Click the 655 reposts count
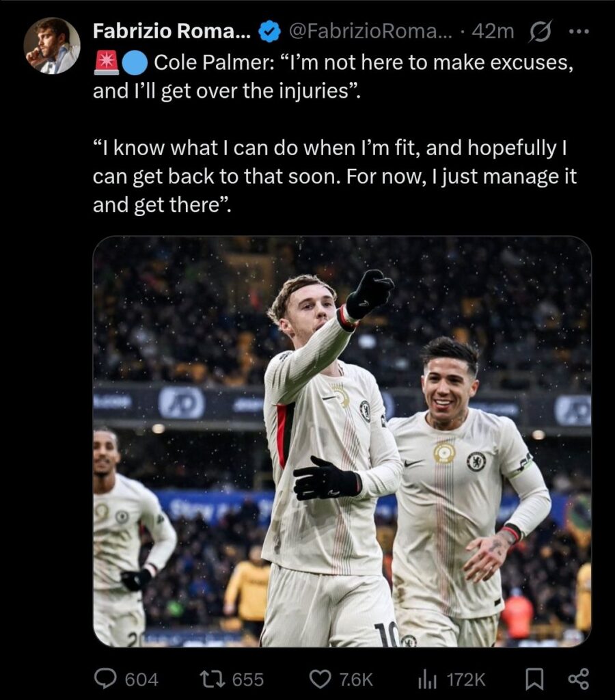This screenshot has width=615, height=700. pyautogui.click(x=248, y=679)
